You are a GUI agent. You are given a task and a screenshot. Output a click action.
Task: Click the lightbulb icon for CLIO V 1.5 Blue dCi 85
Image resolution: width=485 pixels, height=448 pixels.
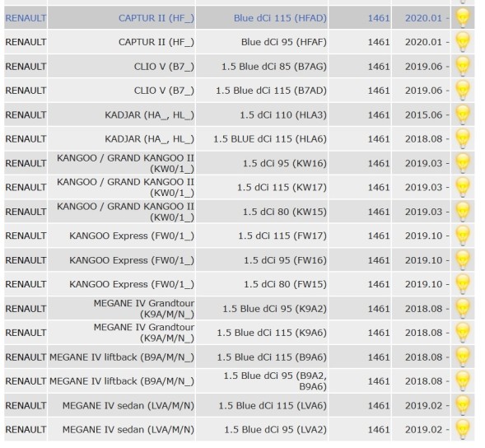[x=463, y=66]
